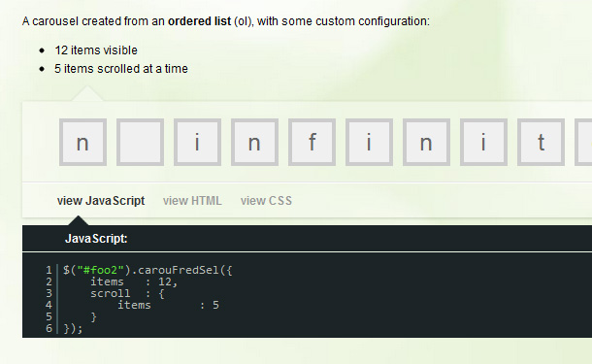Click the "n" tile between two "i" tiles
Image resolution: width=592 pixels, height=364 pixels.
pos(426,143)
